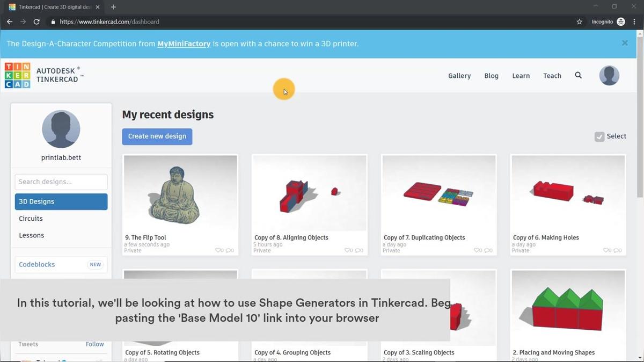
Task: Click the Incognito profile icon
Action: point(621,21)
